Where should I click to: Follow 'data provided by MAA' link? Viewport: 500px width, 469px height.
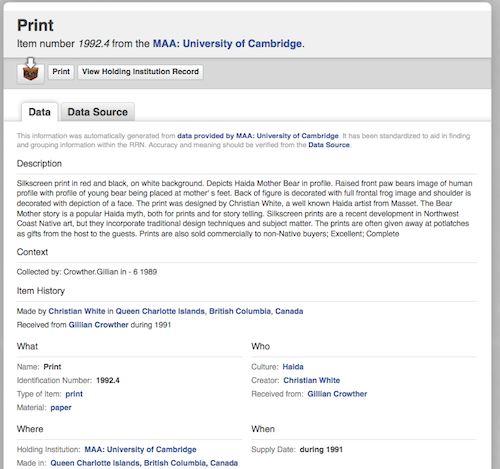tap(258, 136)
